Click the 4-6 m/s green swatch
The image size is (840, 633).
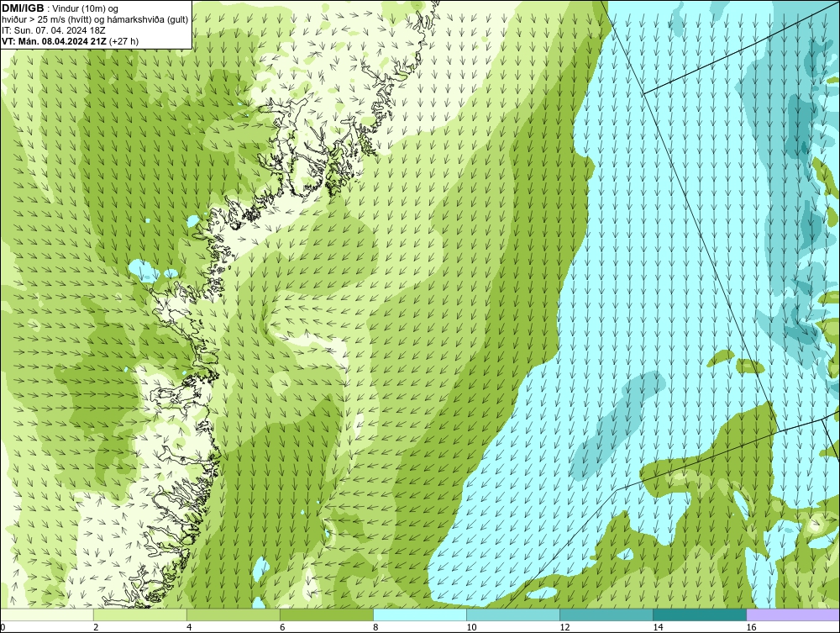point(233,615)
